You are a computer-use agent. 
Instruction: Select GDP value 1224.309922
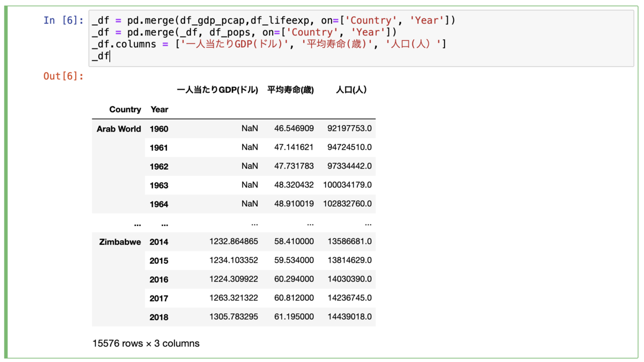(x=233, y=279)
